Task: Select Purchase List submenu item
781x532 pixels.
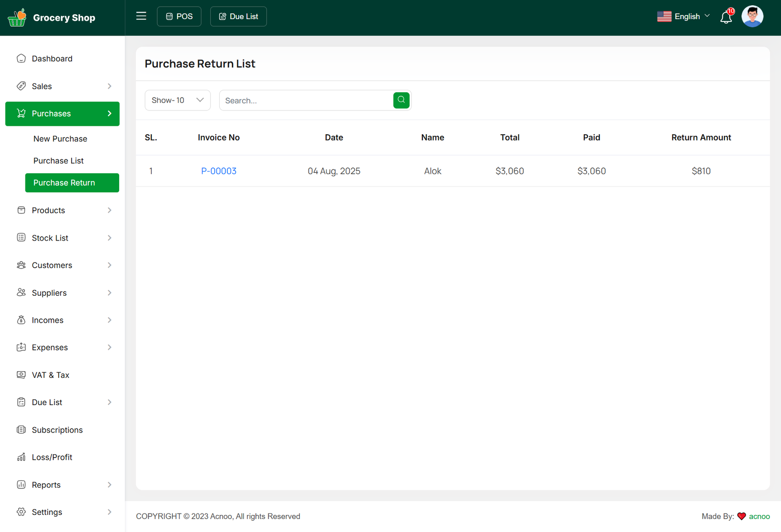Action: tap(59, 161)
